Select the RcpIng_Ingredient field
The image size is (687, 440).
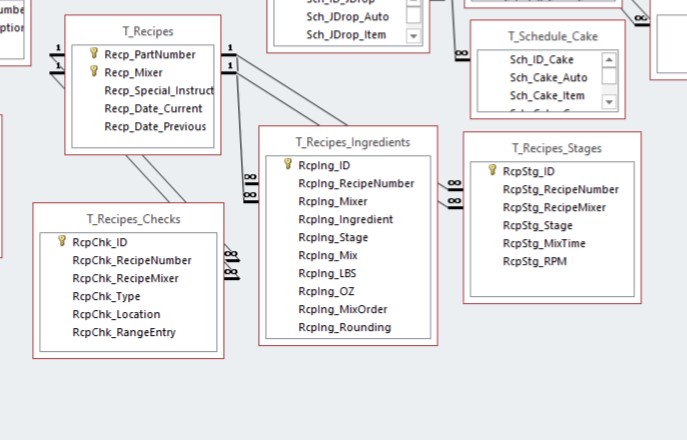pos(346,220)
